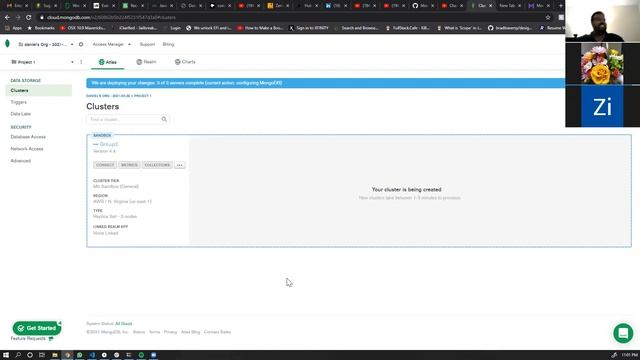The width and height of the screenshot is (640, 360).
Task: Switch to the Realm tab
Action: click(x=146, y=62)
